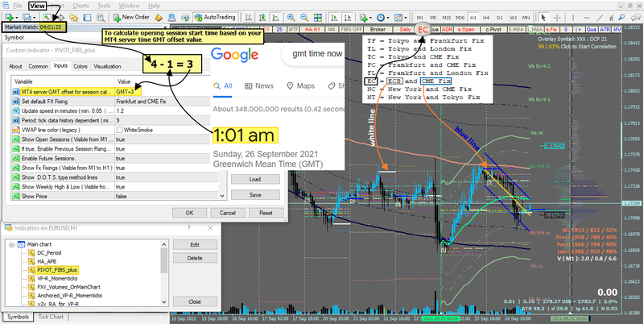Toggle the ADR chart button
The height and width of the screenshot is (324, 644).
[447, 30]
